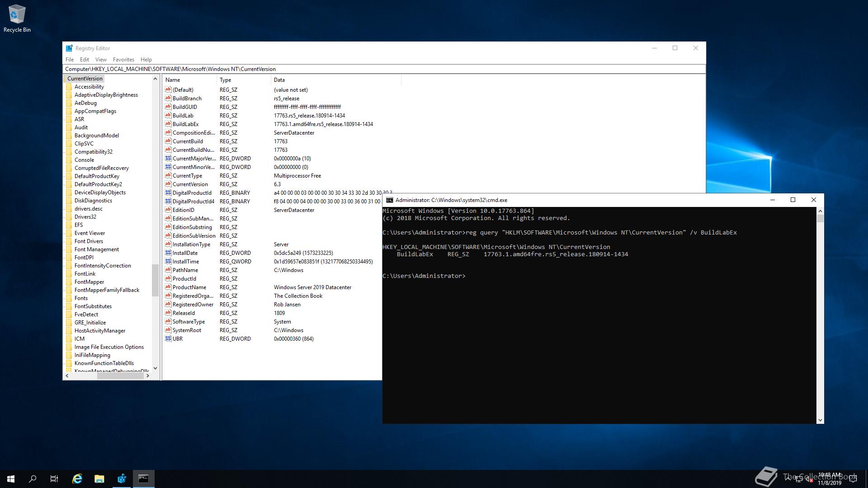This screenshot has height=488, width=868.
Task: Open the Windows Start menu
Action: 11,479
